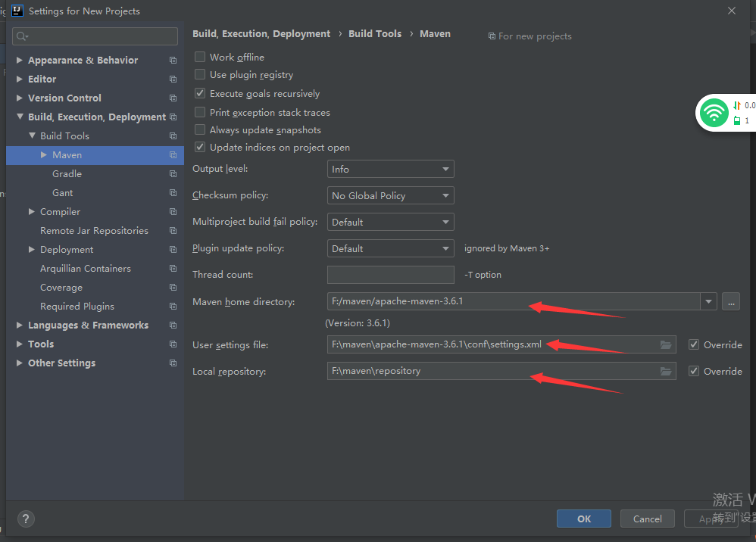Image resolution: width=756 pixels, height=542 pixels.
Task: Open the Checksum policy dropdown
Action: [x=391, y=195]
